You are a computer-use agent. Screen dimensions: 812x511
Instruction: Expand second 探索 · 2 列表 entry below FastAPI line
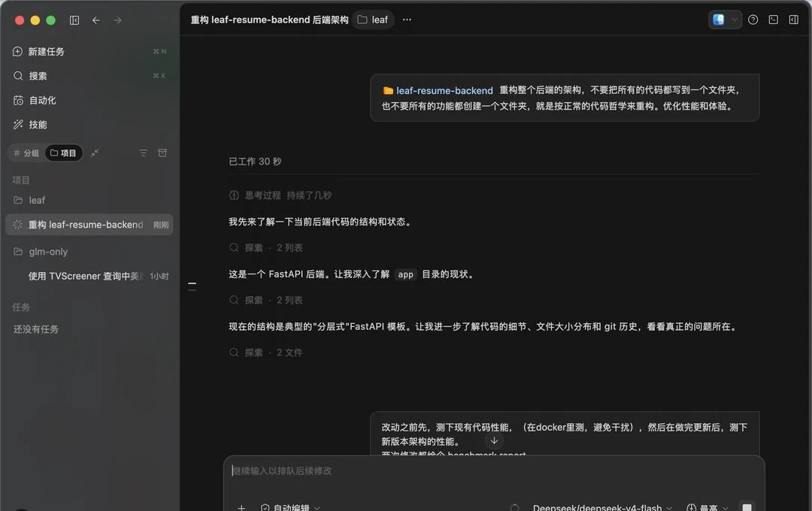265,300
